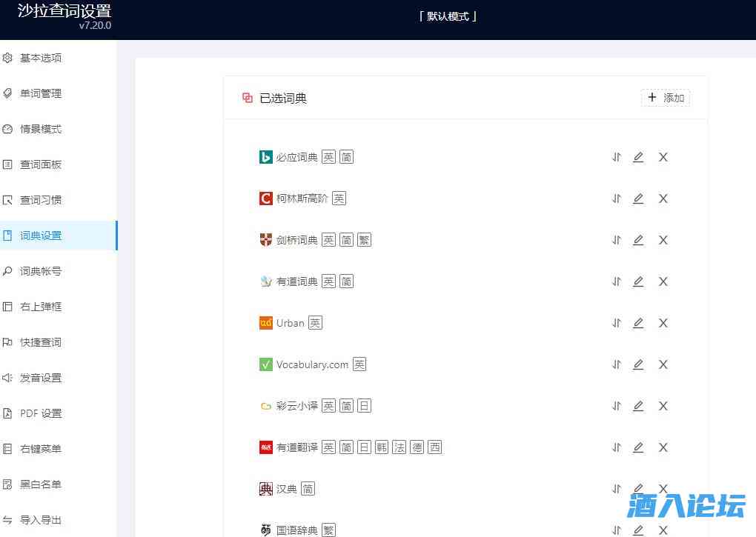
Task: Click the PDF file icon in sidebar
Action: tap(7, 413)
